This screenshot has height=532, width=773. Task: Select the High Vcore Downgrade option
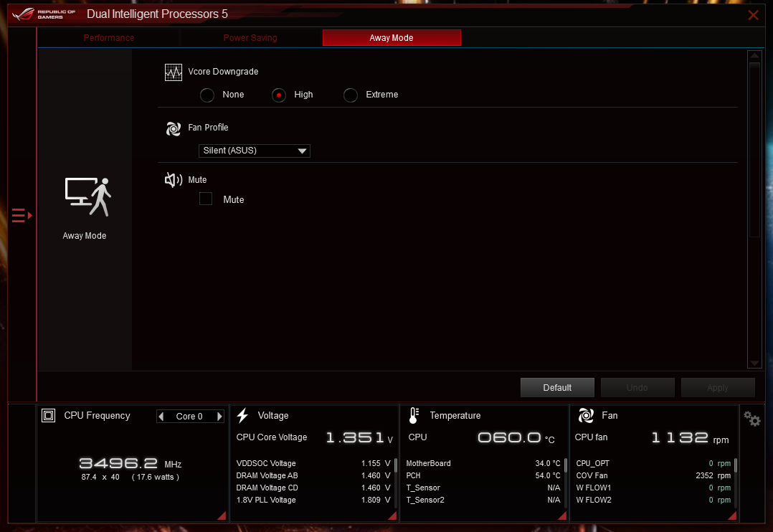click(278, 95)
